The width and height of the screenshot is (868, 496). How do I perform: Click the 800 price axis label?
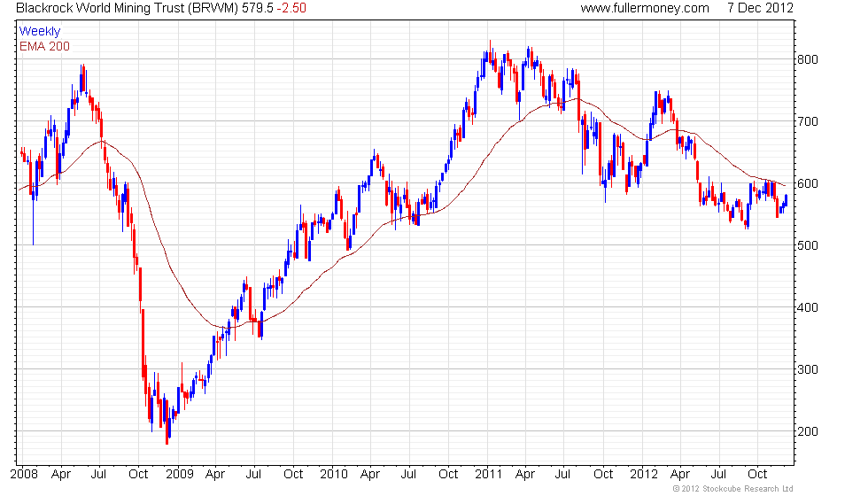808,60
